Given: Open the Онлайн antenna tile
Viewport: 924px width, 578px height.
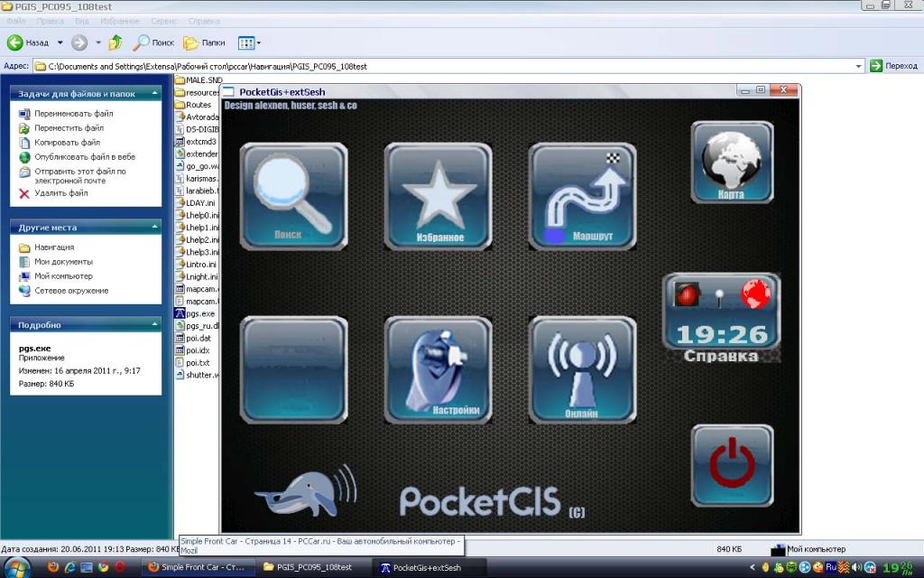Looking at the screenshot, I should [582, 369].
